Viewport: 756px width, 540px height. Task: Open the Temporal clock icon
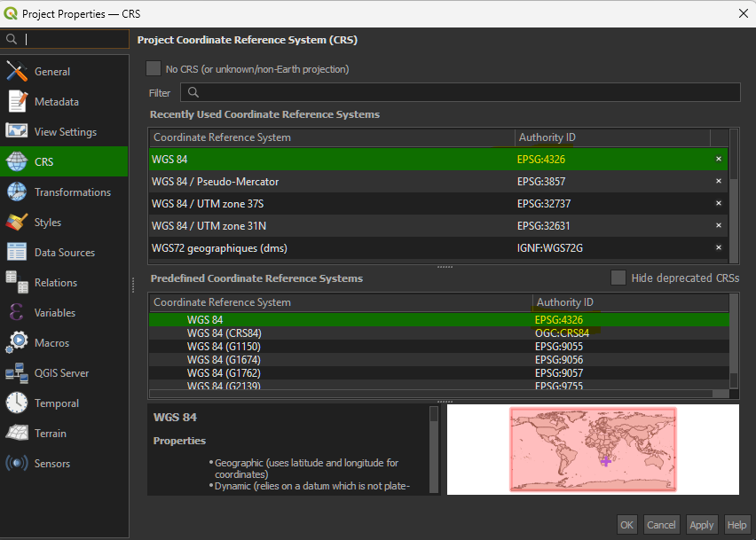click(18, 403)
